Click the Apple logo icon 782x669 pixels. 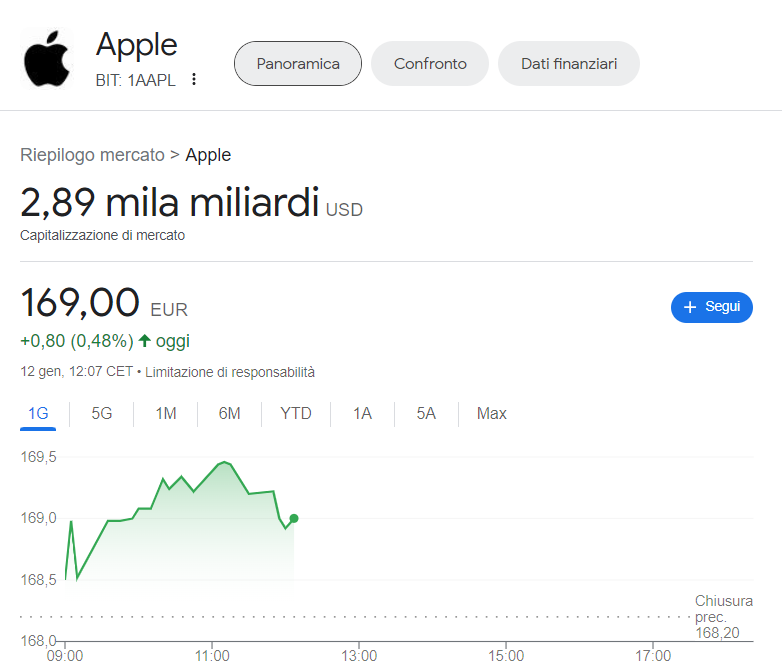(x=48, y=60)
